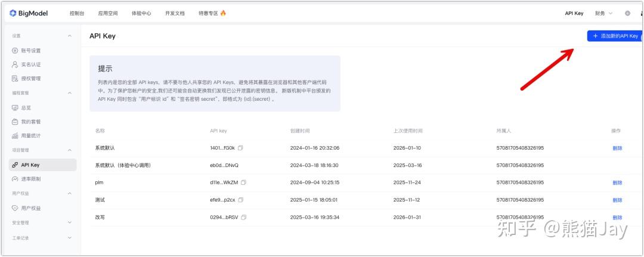Click 添加新的API Key button
The width and height of the screenshot is (644, 257).
click(x=615, y=36)
